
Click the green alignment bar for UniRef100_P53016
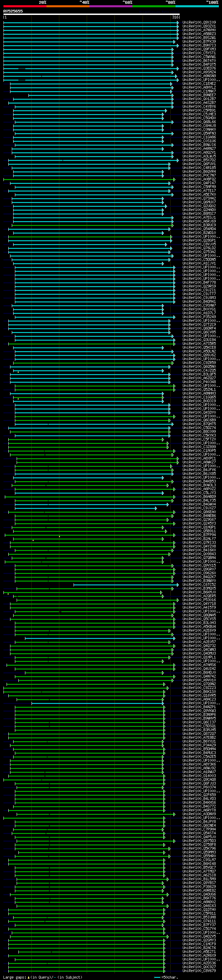97,600
